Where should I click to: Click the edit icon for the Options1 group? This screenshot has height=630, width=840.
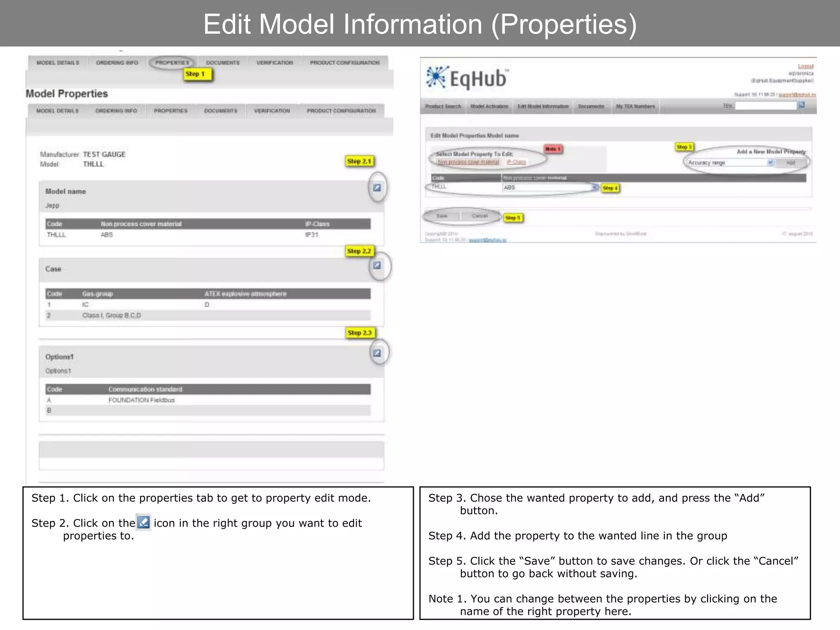point(377,353)
